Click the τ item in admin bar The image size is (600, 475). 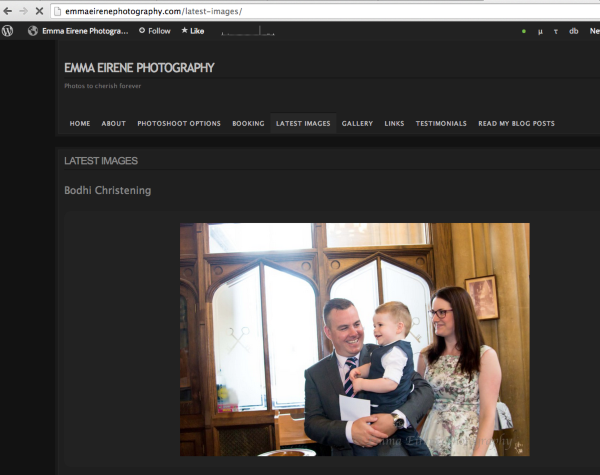click(x=556, y=31)
